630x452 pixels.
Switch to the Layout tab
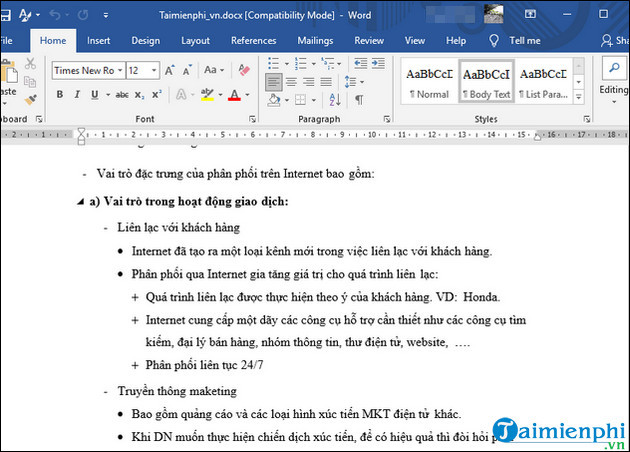tap(195, 41)
